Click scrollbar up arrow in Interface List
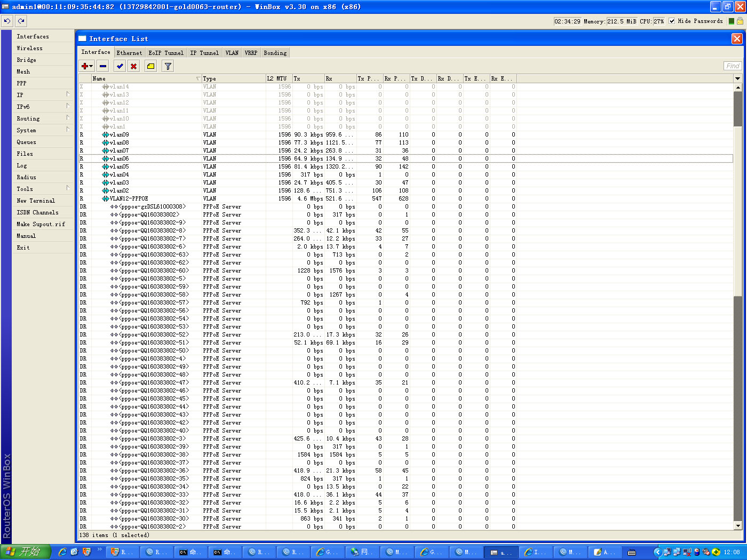747x560 pixels. click(738, 86)
